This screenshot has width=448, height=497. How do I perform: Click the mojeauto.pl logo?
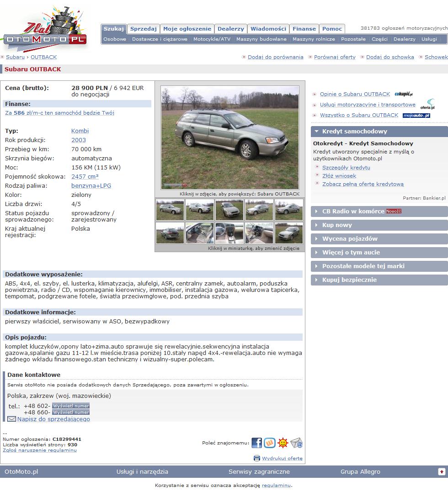click(416, 116)
